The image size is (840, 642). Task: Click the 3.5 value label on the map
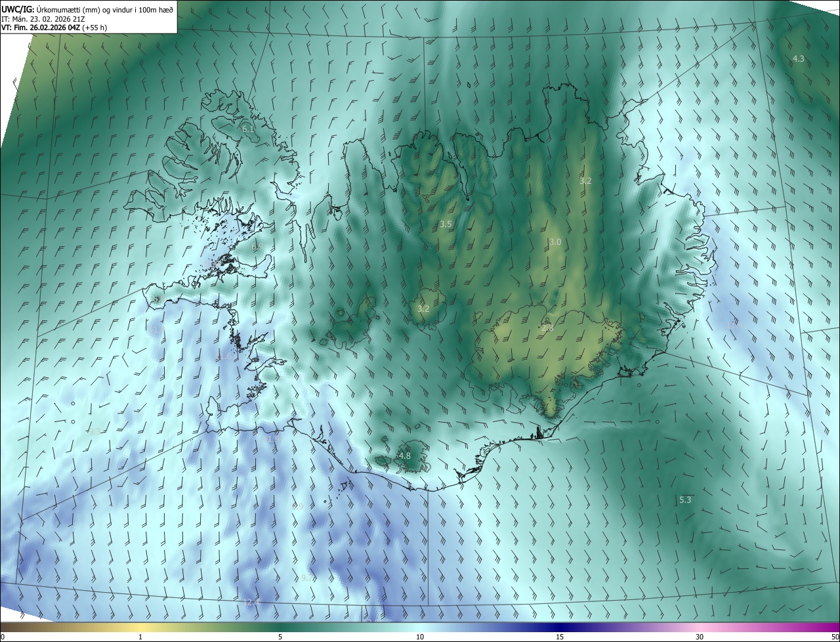[446, 225]
